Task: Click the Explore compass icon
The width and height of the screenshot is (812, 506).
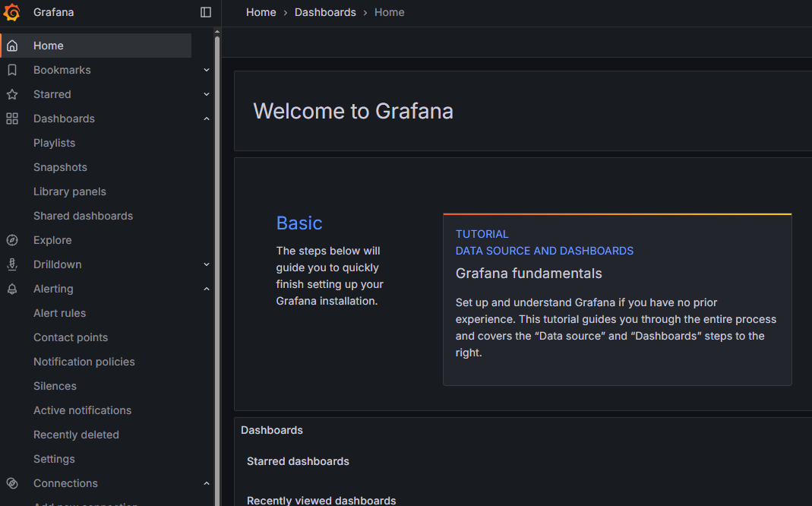Action: [12, 240]
